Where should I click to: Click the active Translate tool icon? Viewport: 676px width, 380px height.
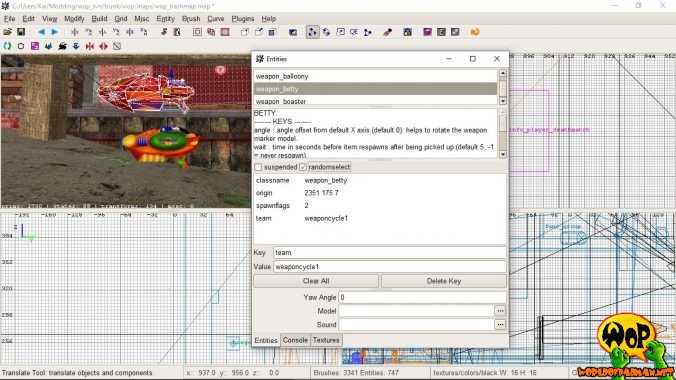tap(313, 32)
